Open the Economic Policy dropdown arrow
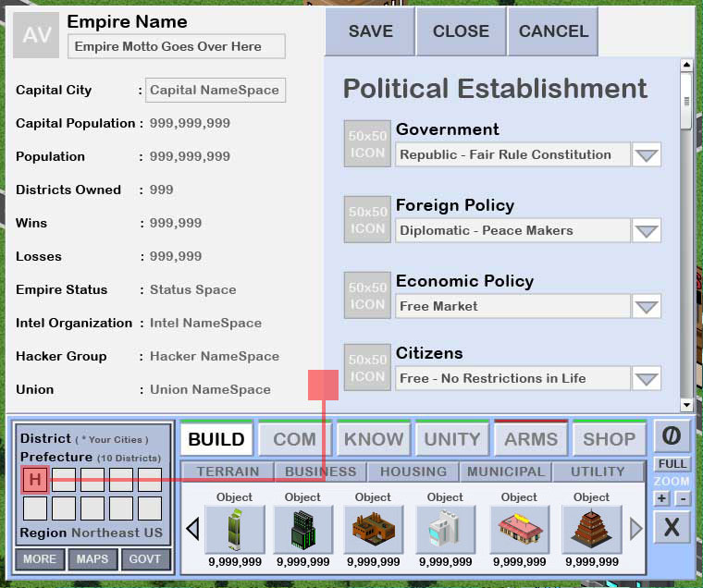 [647, 307]
